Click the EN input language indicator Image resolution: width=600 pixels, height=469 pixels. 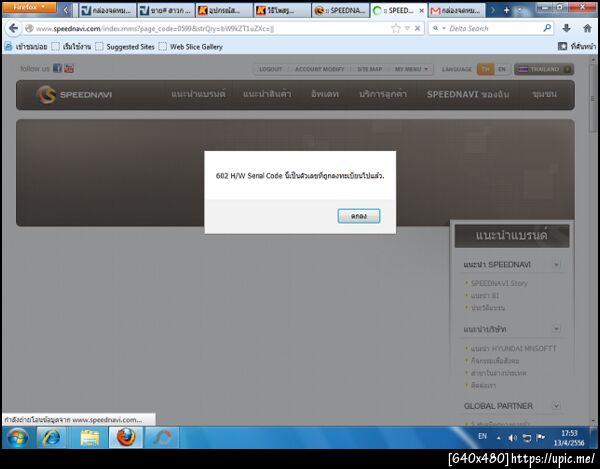click(483, 436)
